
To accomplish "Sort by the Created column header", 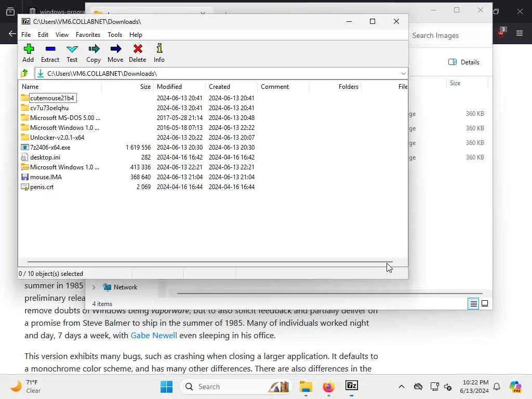I will click(231, 87).
